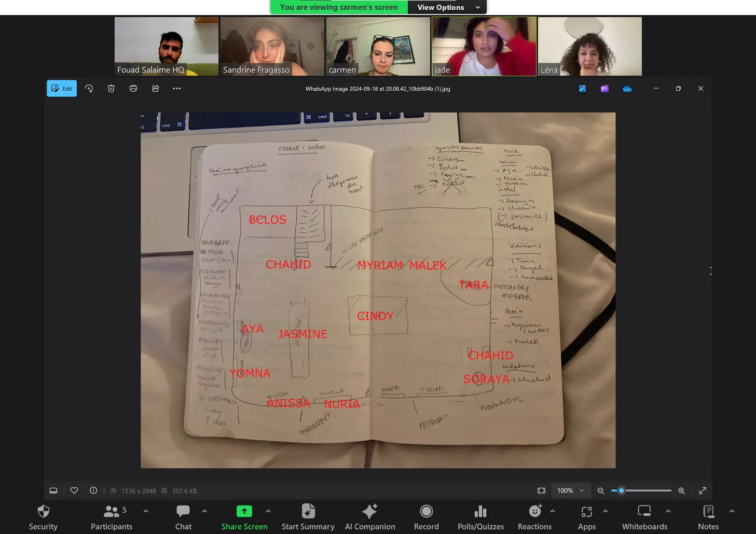Show file info with the info icon
Screen dimensions: 756x534
93,490
